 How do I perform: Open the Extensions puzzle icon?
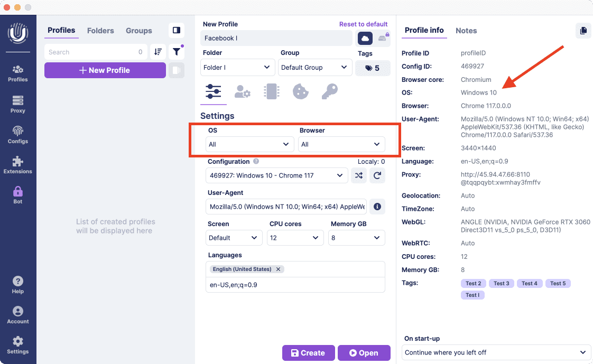tap(18, 165)
